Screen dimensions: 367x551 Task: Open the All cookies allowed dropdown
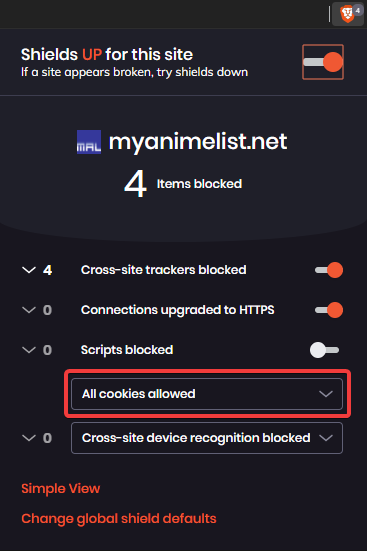(207, 394)
